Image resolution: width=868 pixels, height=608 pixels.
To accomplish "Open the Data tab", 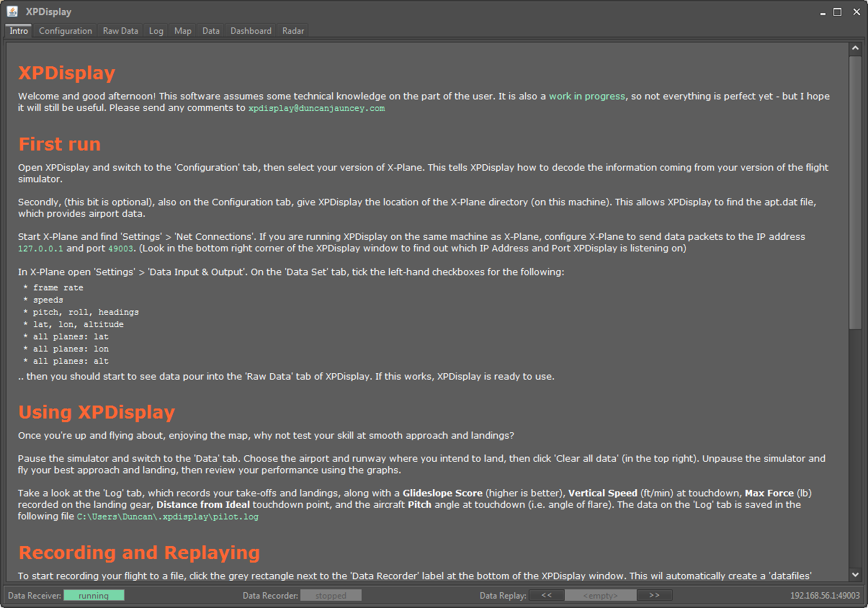I will (211, 31).
